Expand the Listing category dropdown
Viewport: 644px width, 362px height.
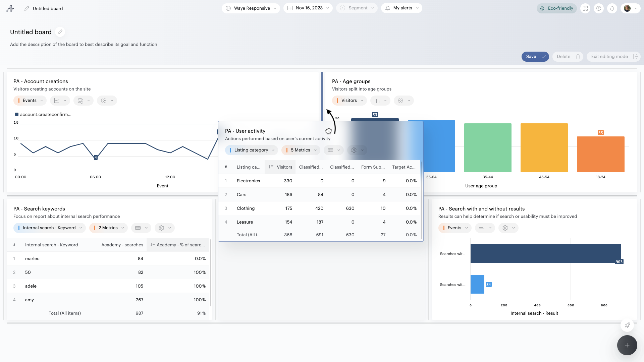pos(251,150)
